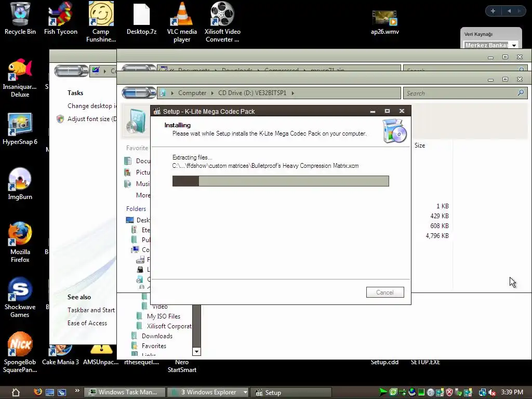Click the muted volume tray icon

492,393
